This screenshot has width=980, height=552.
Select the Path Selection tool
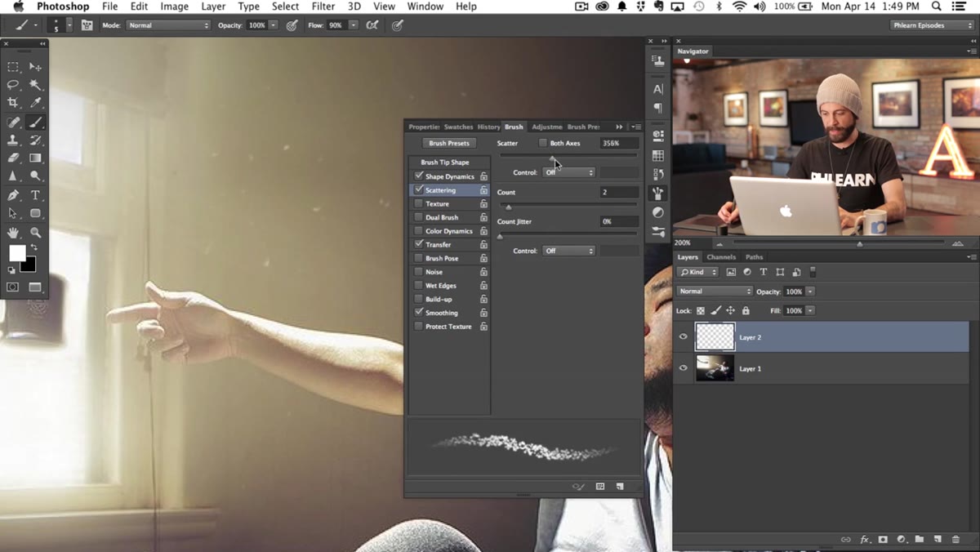(13, 214)
